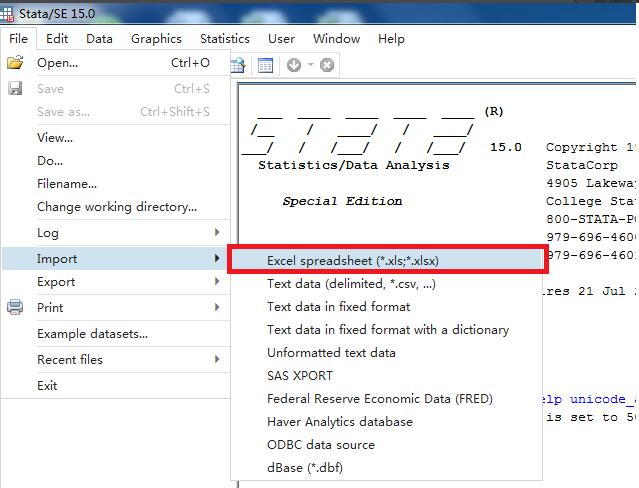Viewport: 639px width, 488px height.
Task: Click the 'StataCorp' text in Results
Action: [582, 165]
